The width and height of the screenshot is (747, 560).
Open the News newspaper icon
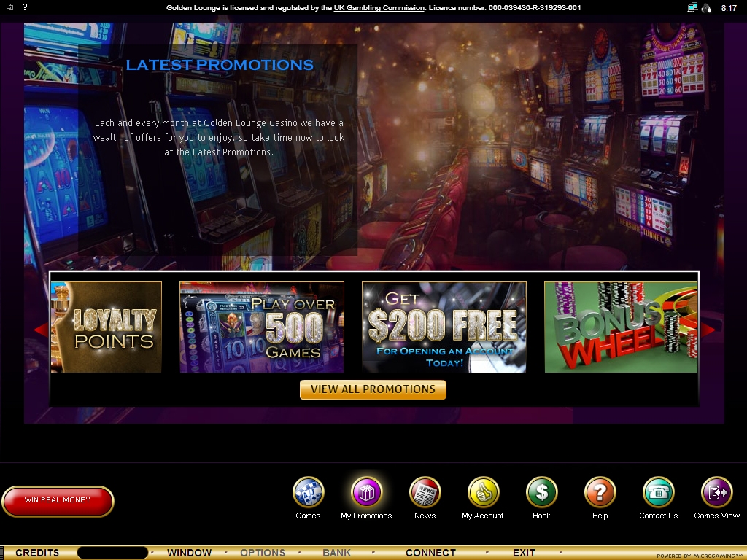(425, 493)
